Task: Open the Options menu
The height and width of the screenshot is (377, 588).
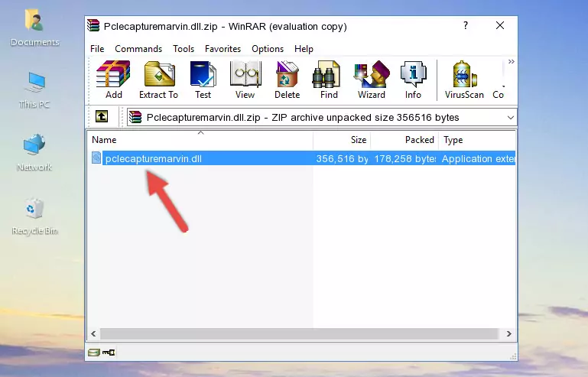Action: 268,49
